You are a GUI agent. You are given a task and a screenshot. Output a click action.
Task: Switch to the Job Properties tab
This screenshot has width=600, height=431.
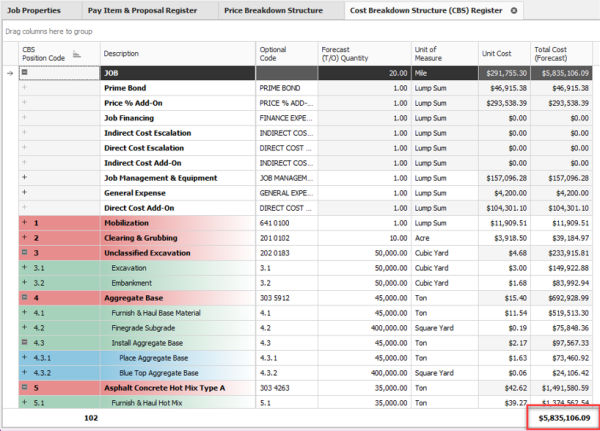point(35,11)
